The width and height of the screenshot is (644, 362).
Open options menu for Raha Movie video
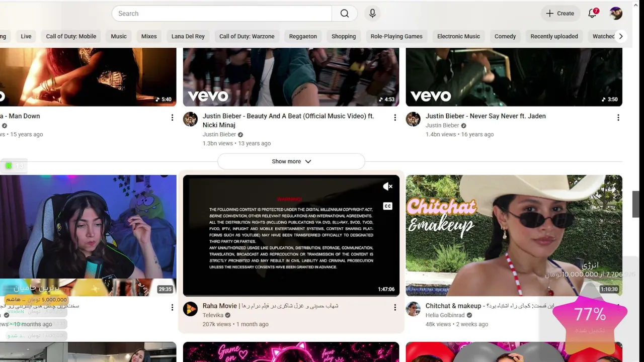coord(395,307)
